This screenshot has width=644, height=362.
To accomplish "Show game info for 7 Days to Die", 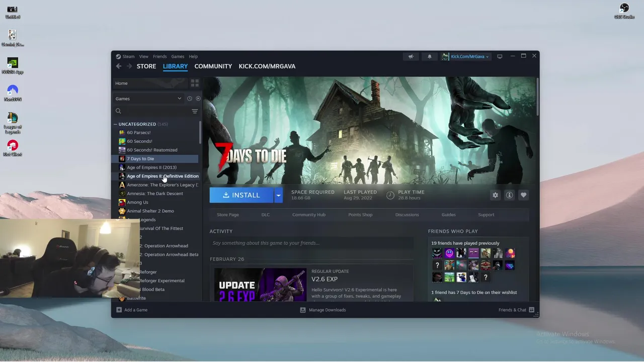I will coord(509,195).
